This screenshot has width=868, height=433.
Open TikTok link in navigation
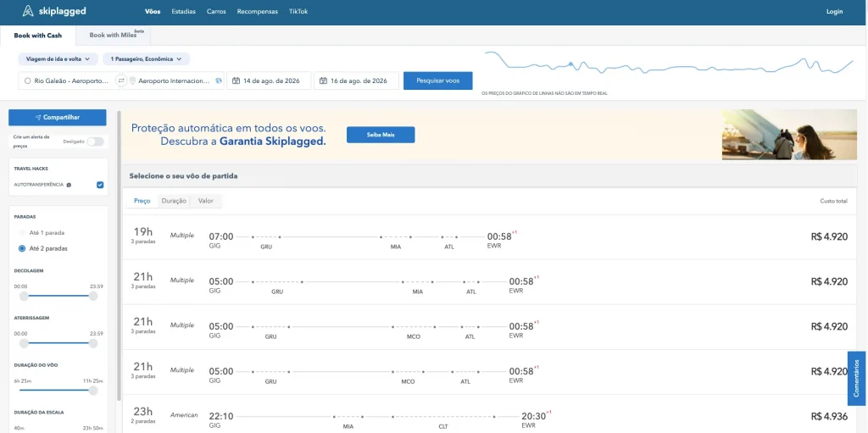click(x=298, y=12)
